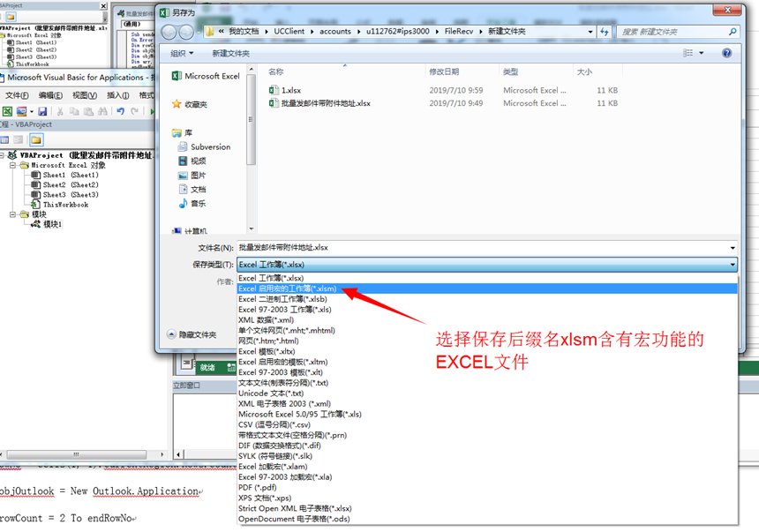This screenshot has height=532, width=759.
Task: Click 新建文件夹 button
Action: point(231,53)
